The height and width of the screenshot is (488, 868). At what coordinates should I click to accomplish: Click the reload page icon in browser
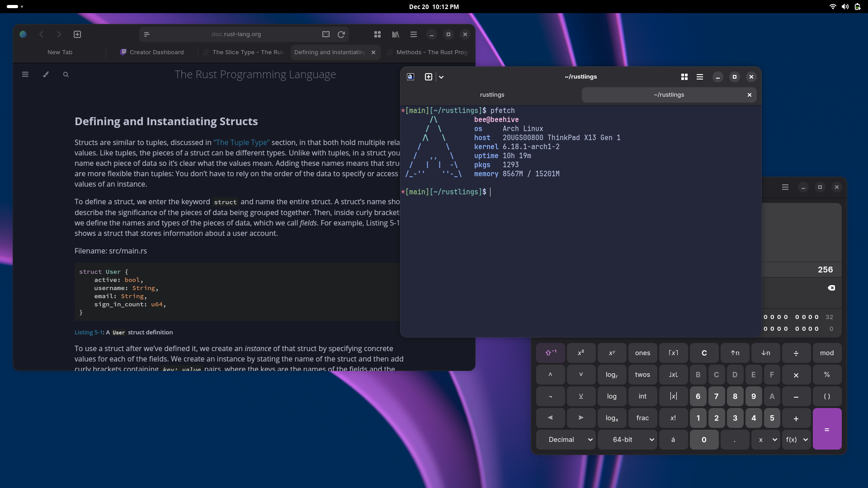341,34
